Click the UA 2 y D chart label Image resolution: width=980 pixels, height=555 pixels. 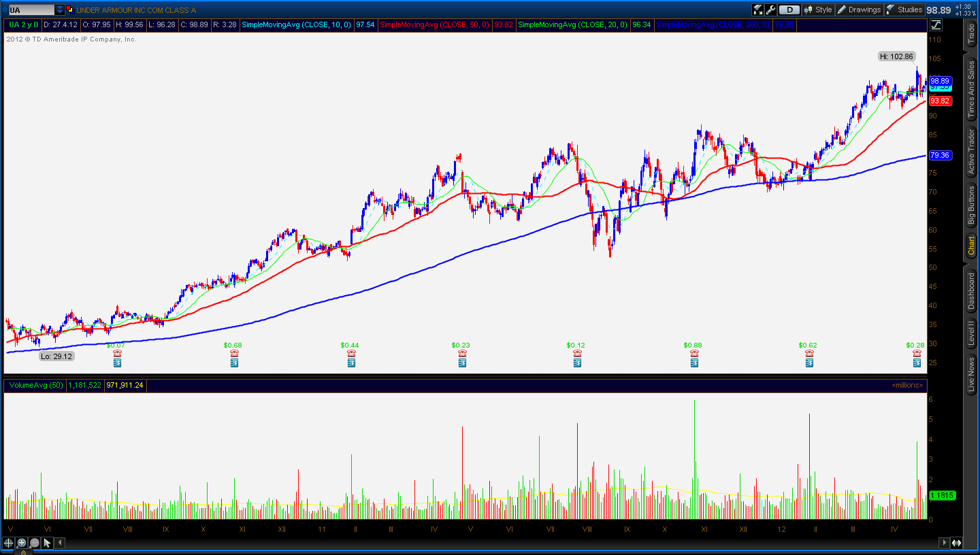pos(23,25)
